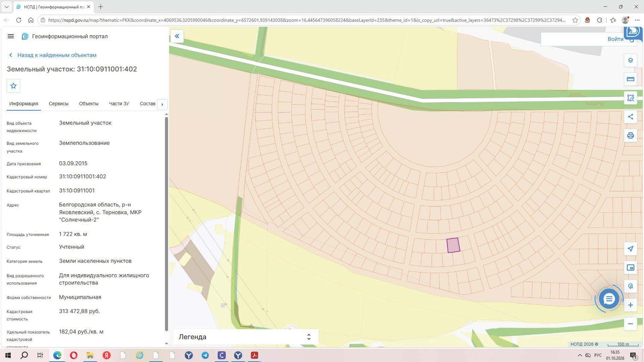
Task: Switch to the Части ЗУ tab
Action: pos(119,104)
